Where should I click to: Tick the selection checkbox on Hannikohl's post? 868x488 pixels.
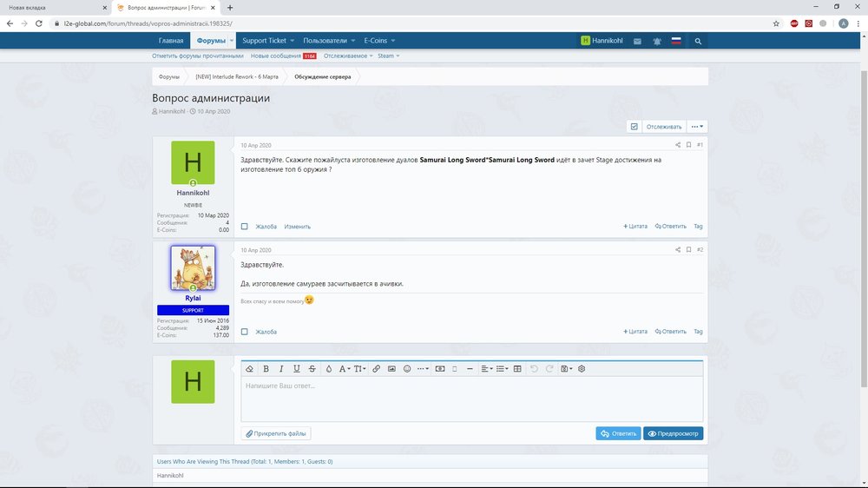click(245, 227)
